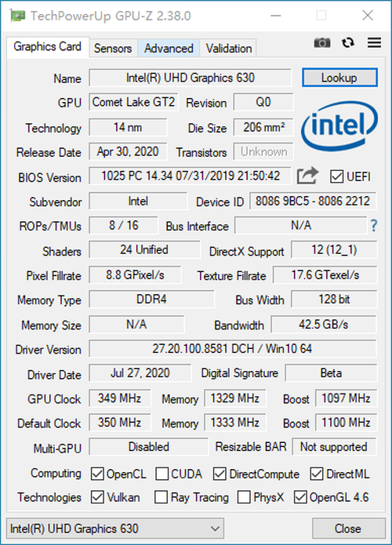Switch to the Sensors tab
This screenshot has height=545, width=392.
coord(113,48)
